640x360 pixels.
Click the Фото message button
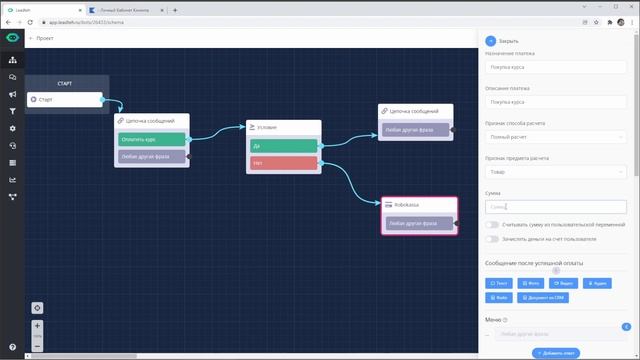point(531,283)
